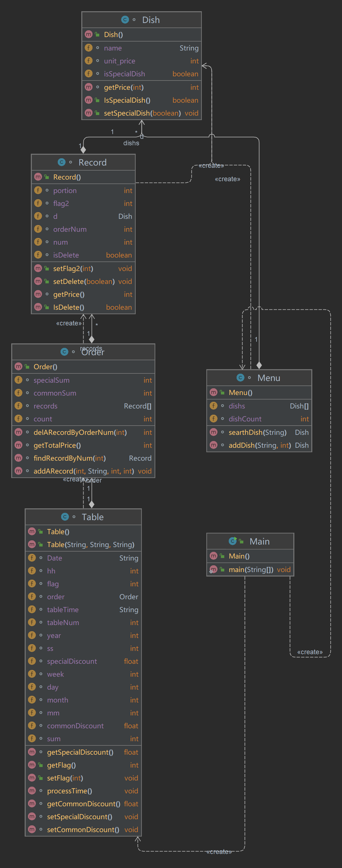342x868 pixels.
Task: Select the setFlag(int) method in Table
Action: (x=83, y=778)
